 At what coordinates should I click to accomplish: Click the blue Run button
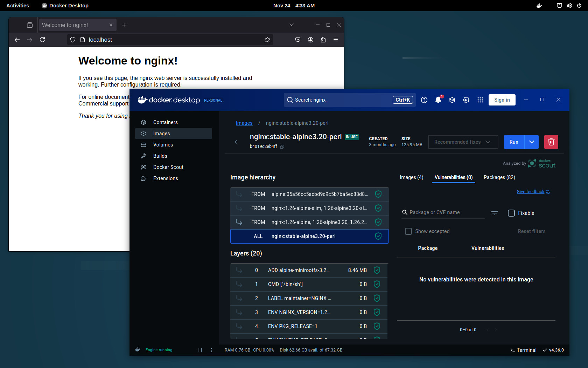click(514, 142)
